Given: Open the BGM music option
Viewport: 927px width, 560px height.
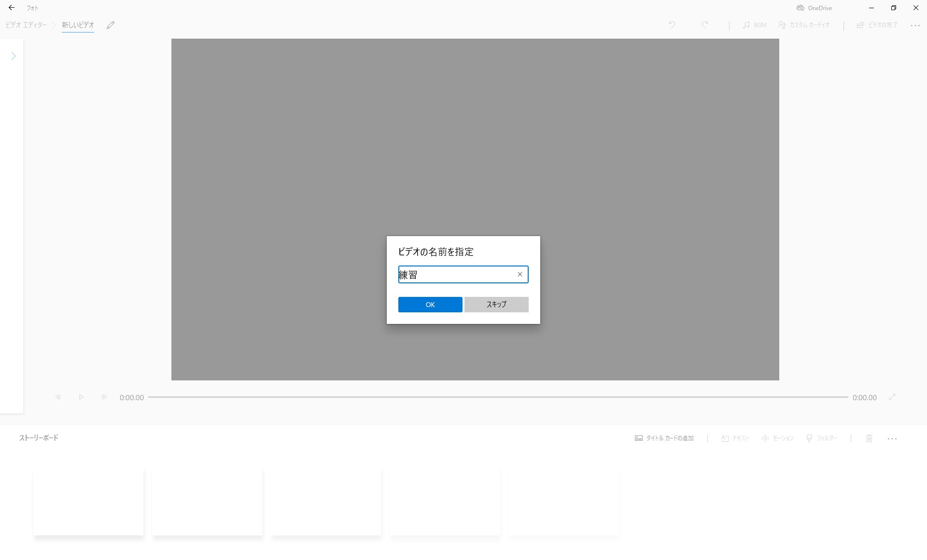Looking at the screenshot, I should pos(755,25).
